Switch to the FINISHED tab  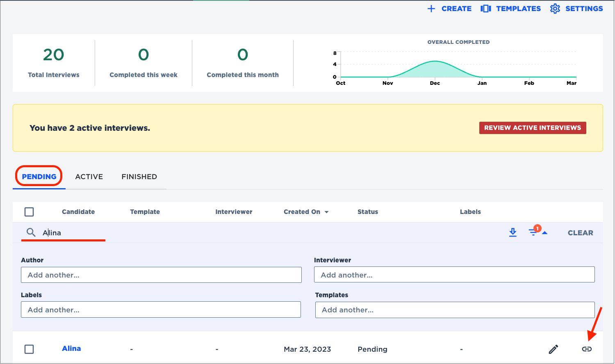click(139, 177)
